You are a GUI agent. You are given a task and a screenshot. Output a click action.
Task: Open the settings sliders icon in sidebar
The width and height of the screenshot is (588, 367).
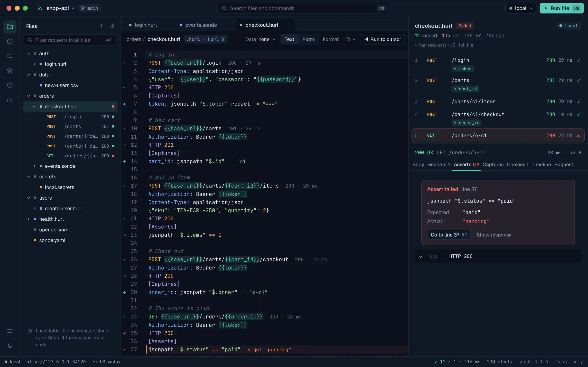[10, 331]
